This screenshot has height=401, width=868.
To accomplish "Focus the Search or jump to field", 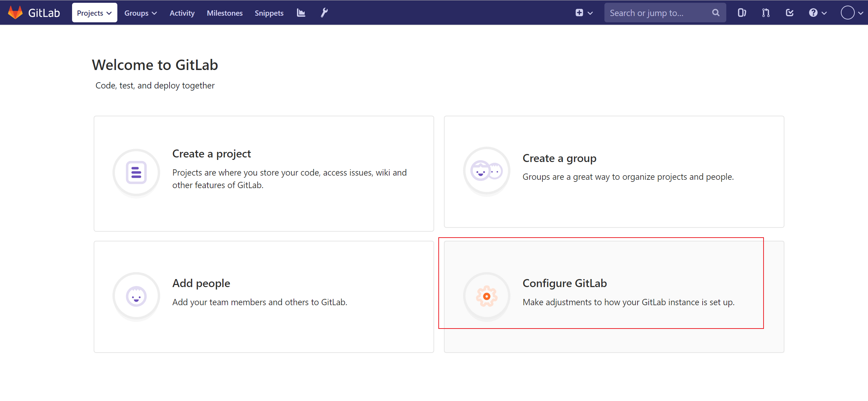I will (x=665, y=13).
